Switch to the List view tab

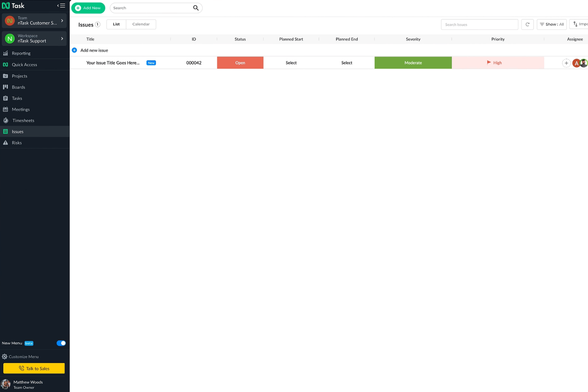click(x=116, y=24)
